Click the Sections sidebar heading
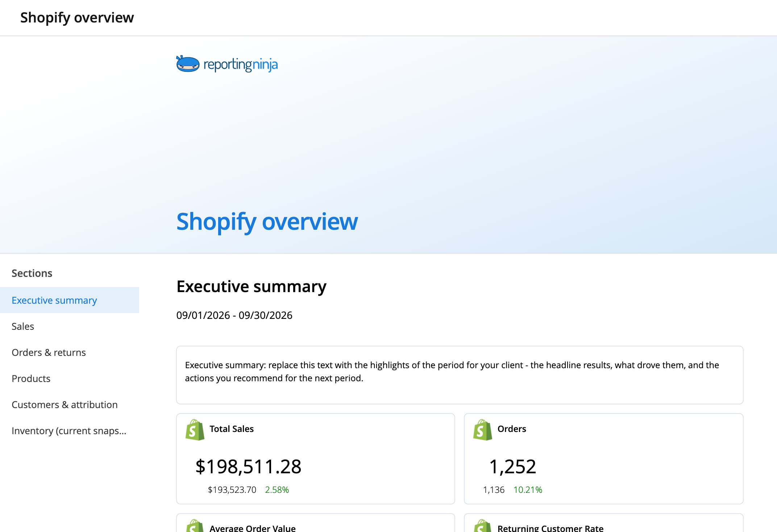 [x=32, y=273]
